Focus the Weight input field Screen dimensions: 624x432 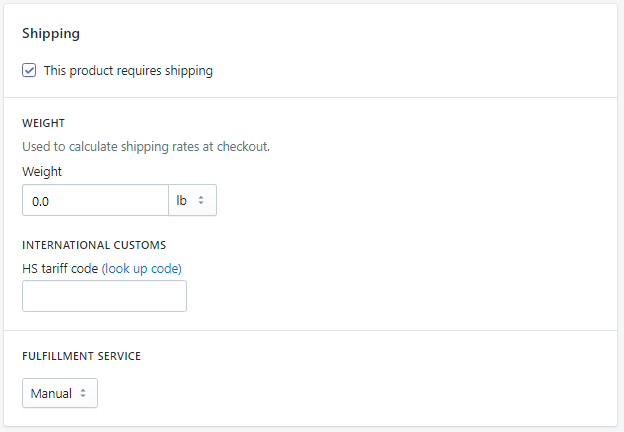pyautogui.click(x=95, y=200)
